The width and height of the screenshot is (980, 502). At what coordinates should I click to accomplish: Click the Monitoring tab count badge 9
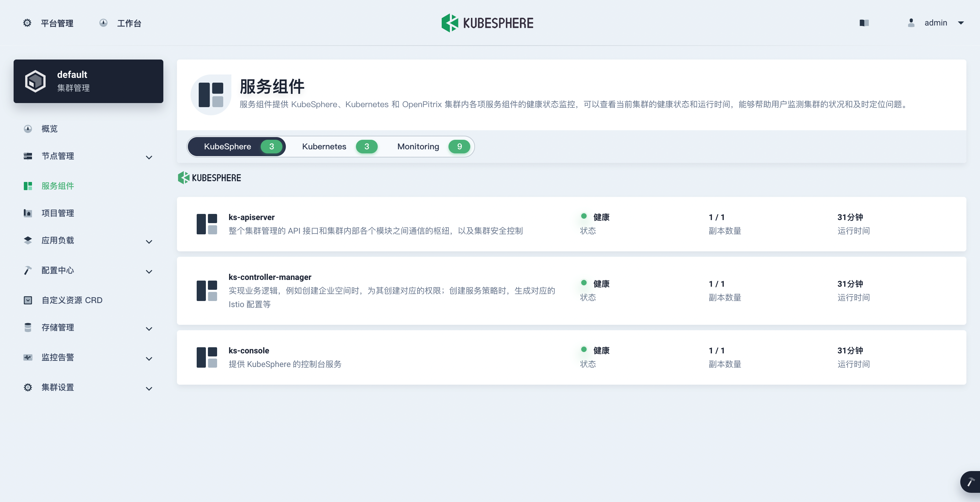[459, 146]
